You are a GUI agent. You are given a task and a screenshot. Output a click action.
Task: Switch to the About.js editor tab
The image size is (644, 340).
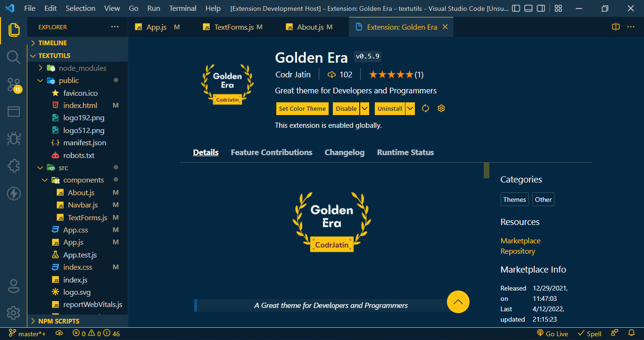[x=314, y=27]
